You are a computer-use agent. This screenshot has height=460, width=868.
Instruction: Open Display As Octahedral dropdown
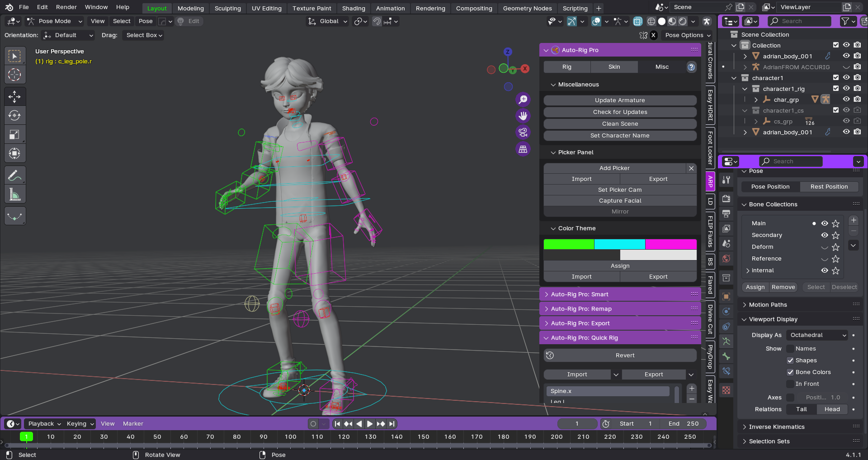pos(817,335)
